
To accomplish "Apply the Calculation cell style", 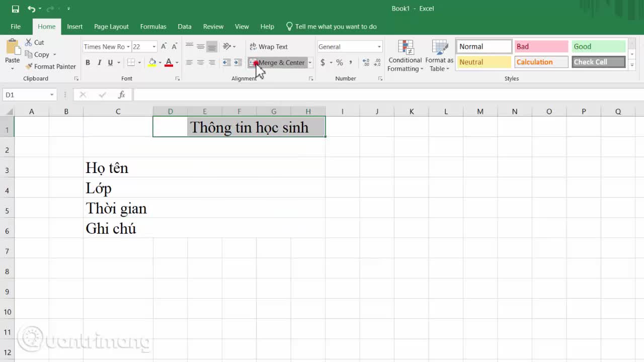I will [x=541, y=62].
